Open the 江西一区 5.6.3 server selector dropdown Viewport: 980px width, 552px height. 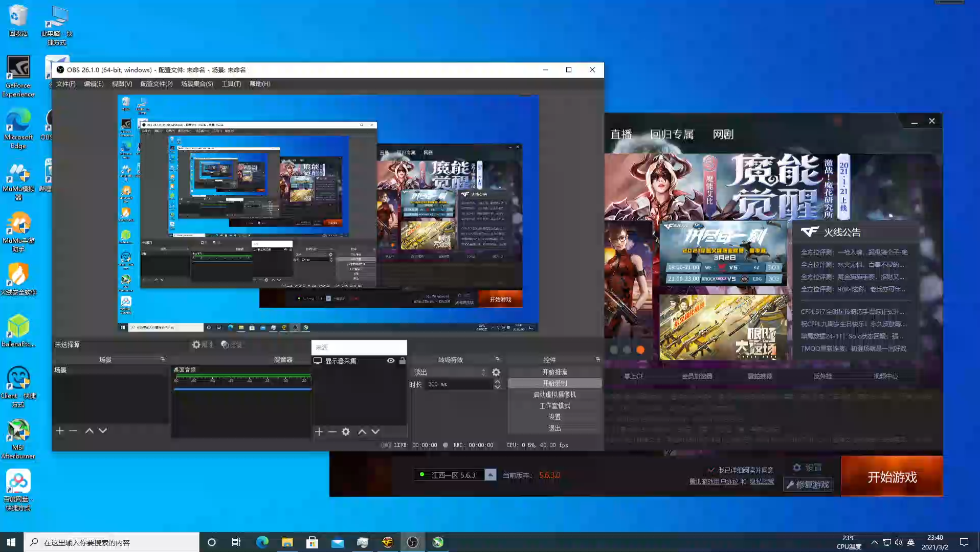pyautogui.click(x=490, y=475)
